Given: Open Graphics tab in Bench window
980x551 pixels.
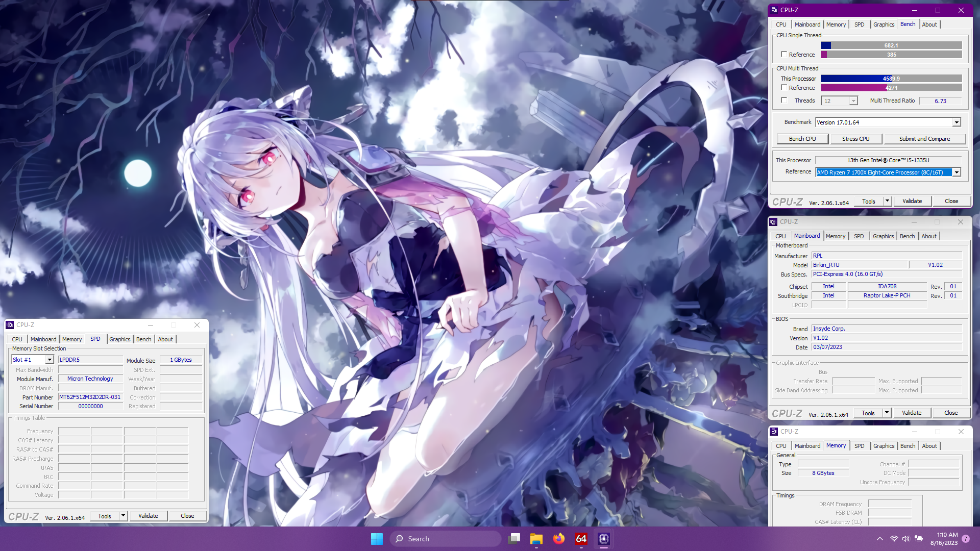Looking at the screenshot, I should point(884,24).
